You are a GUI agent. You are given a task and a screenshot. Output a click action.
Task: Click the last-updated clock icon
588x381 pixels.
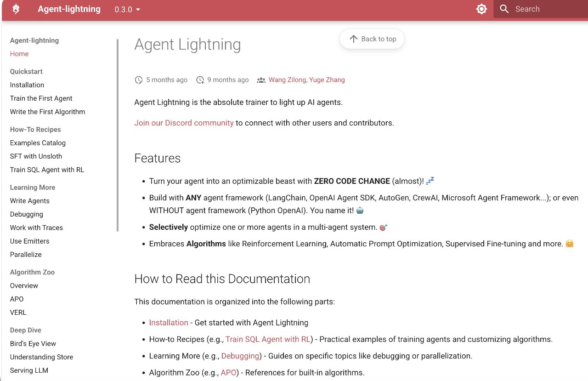[138, 80]
